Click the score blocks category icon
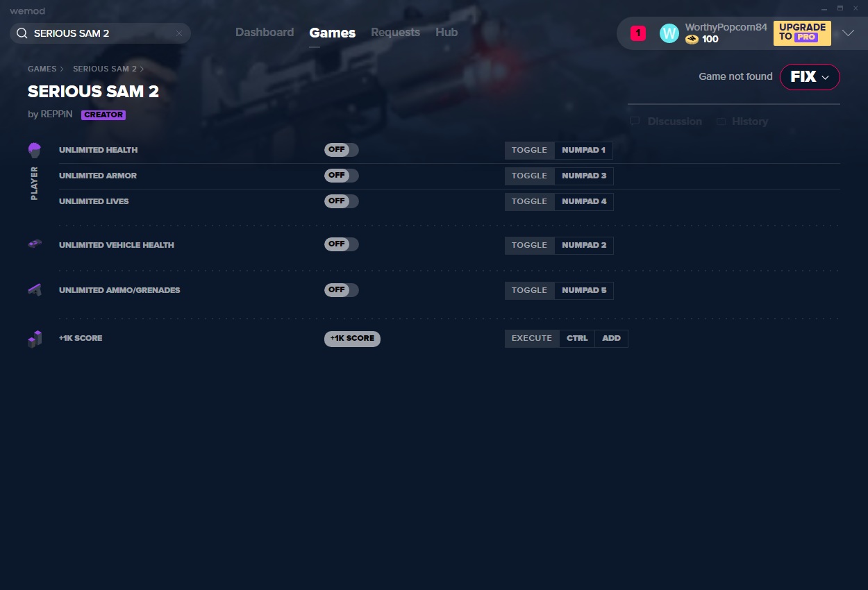Screen dimensions: 868x590 (35, 339)
